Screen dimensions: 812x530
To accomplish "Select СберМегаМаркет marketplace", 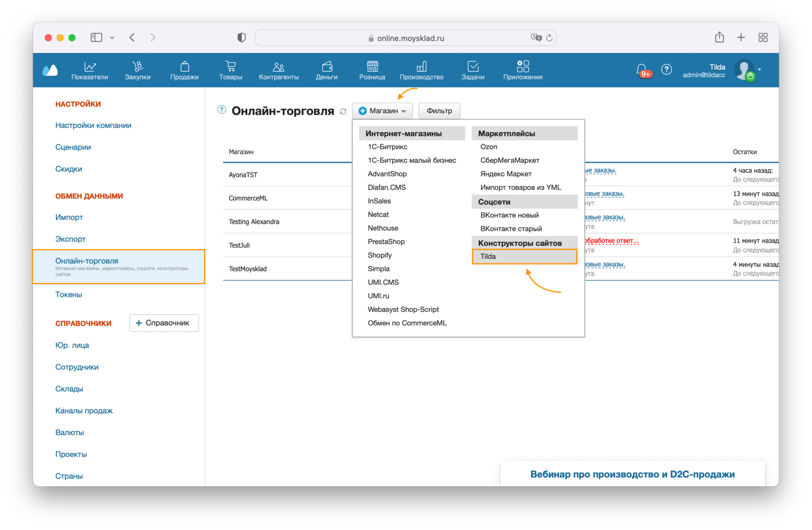I will coord(509,160).
